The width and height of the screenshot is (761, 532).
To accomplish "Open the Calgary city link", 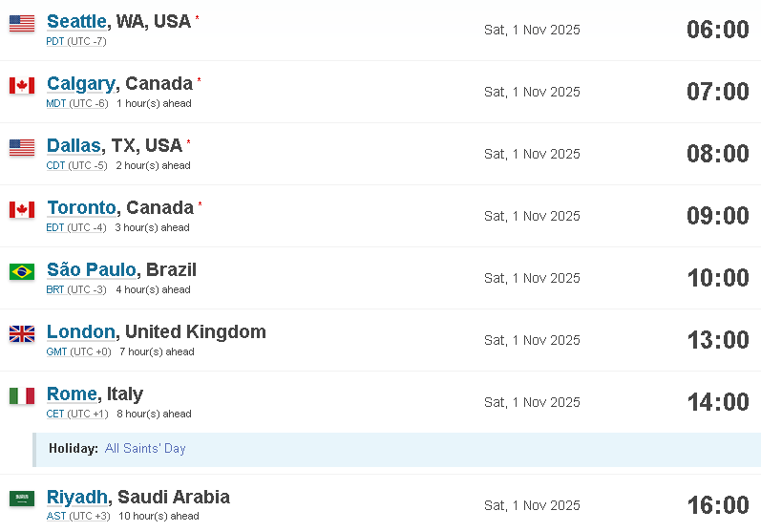I will pyautogui.click(x=81, y=84).
